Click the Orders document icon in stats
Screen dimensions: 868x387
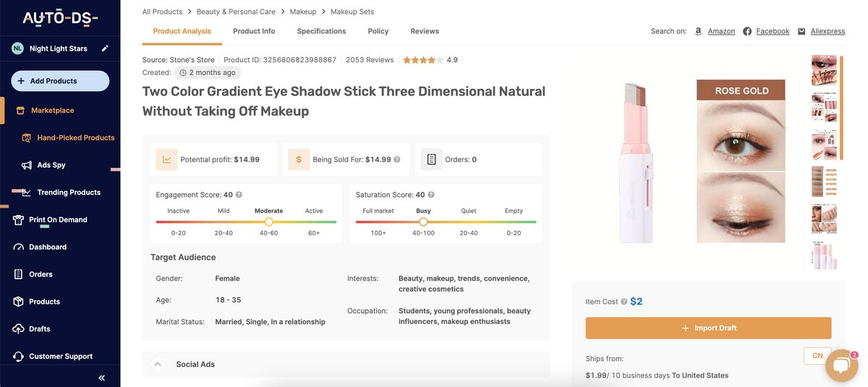431,159
